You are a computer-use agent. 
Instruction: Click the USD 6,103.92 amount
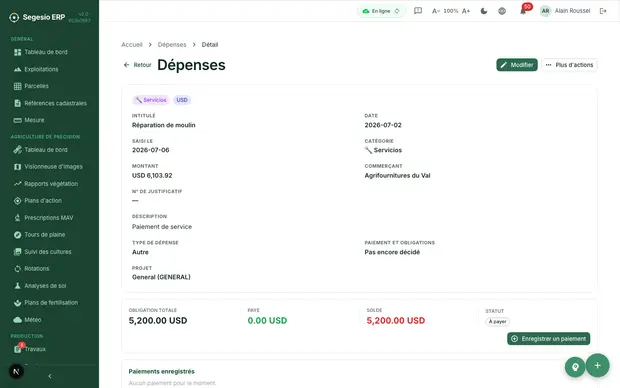click(x=152, y=176)
